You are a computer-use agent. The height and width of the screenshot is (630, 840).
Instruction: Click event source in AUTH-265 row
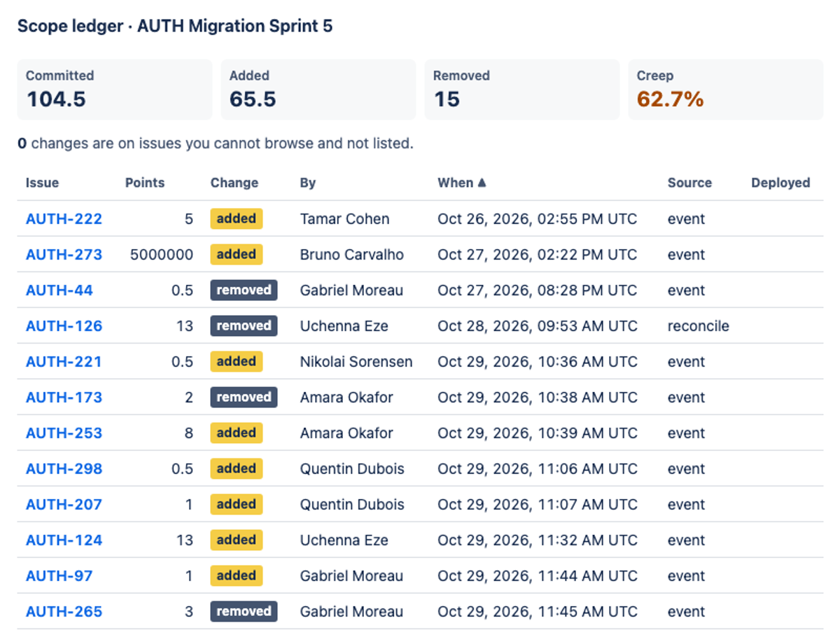686,611
